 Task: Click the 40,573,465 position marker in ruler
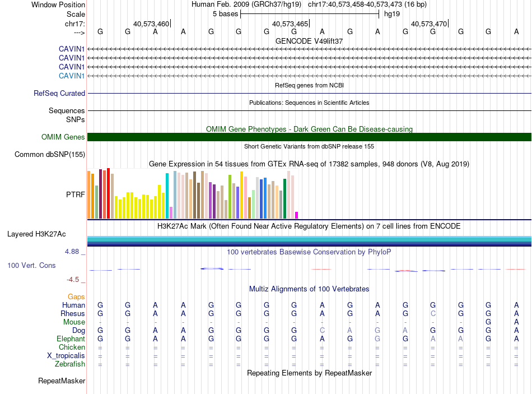291,24
